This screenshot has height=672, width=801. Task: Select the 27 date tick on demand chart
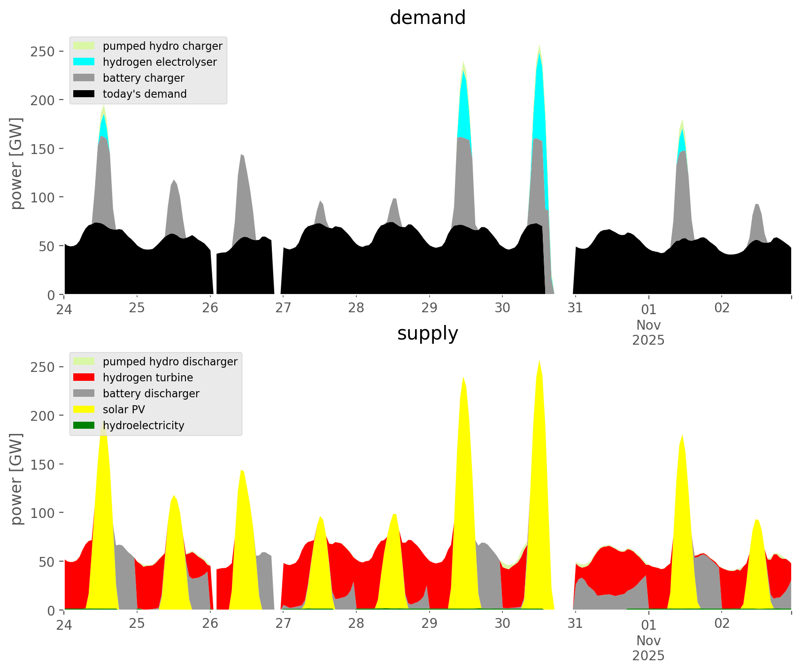pos(283,308)
